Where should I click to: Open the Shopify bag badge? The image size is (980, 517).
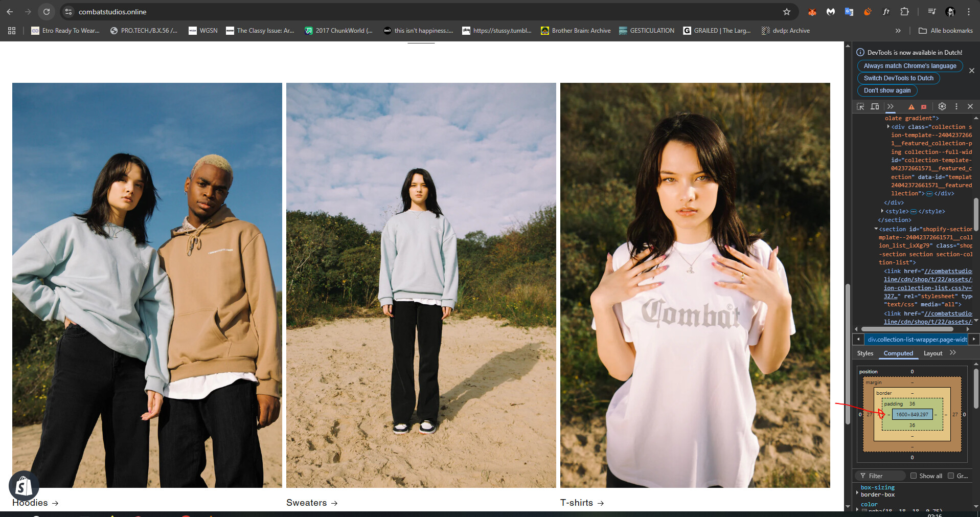pos(24,486)
